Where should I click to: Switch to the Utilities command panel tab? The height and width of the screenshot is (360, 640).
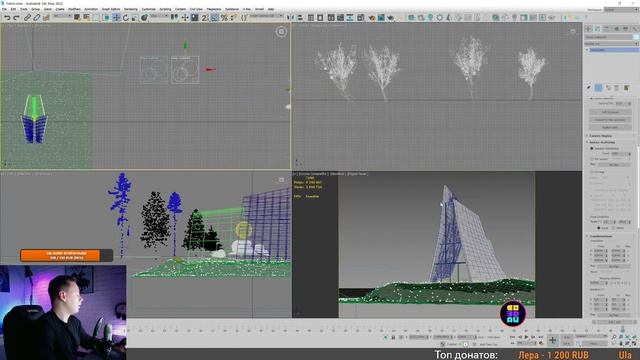click(x=634, y=29)
